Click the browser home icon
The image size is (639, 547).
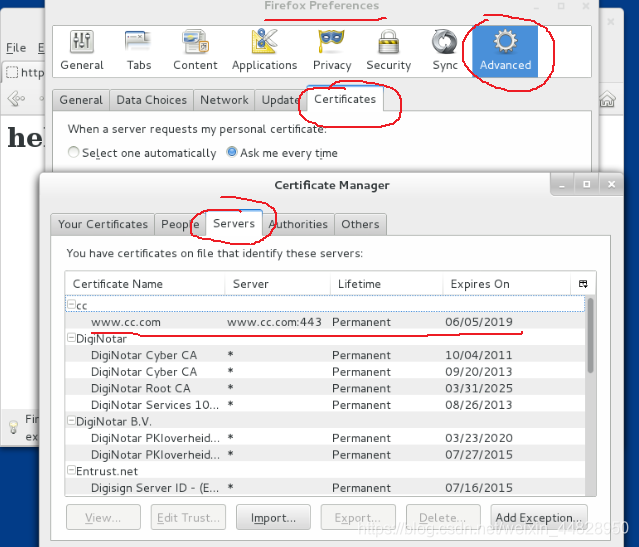click(x=607, y=99)
